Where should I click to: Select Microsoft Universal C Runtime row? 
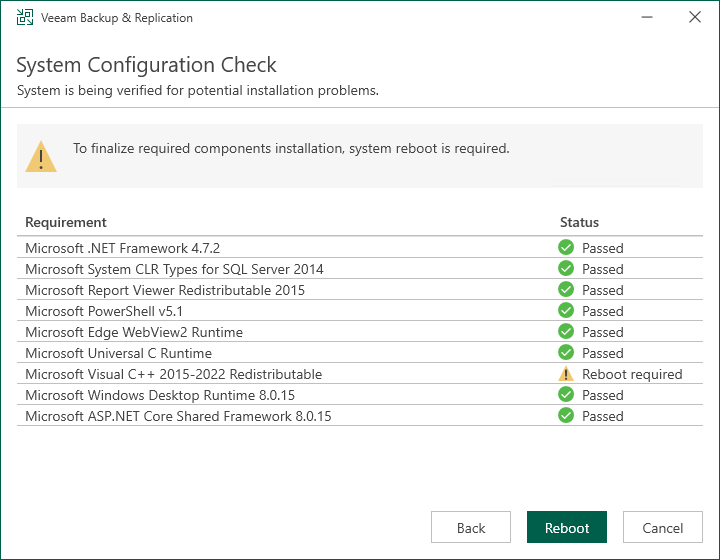pyautogui.click(x=360, y=353)
